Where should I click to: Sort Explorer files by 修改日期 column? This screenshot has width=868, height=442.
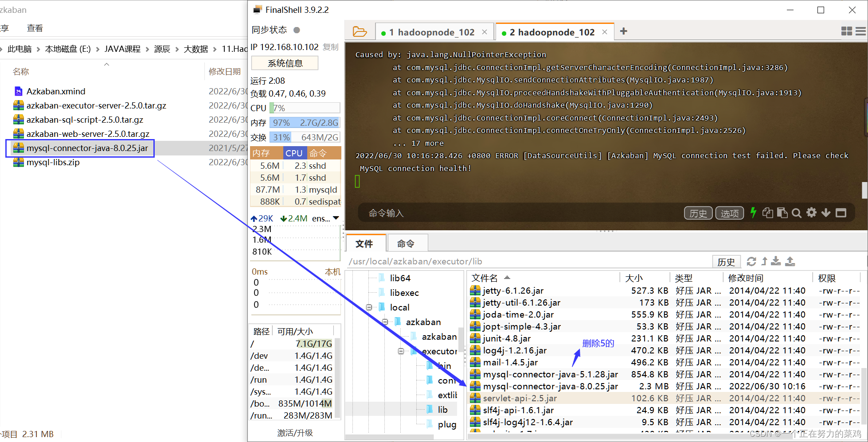click(x=224, y=71)
